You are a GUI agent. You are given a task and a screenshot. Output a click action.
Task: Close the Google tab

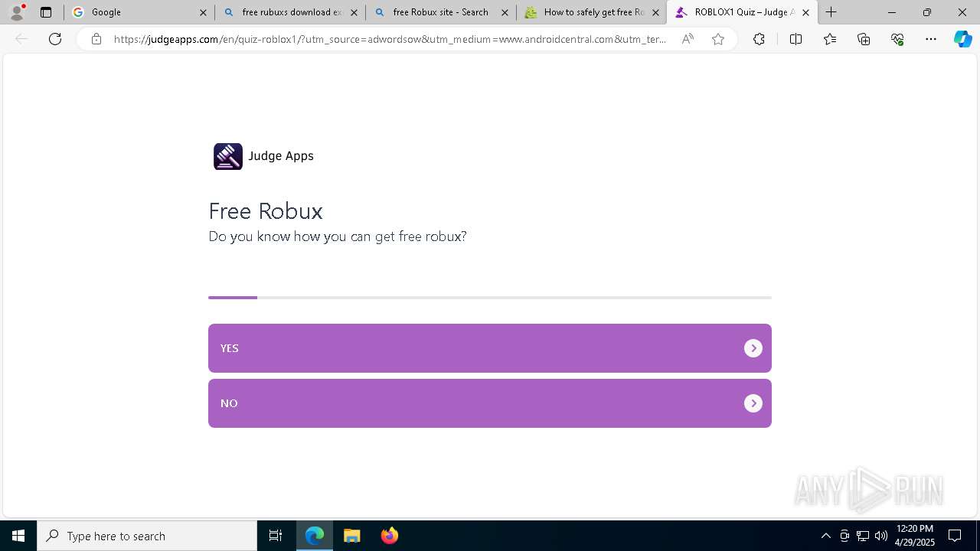tap(203, 12)
